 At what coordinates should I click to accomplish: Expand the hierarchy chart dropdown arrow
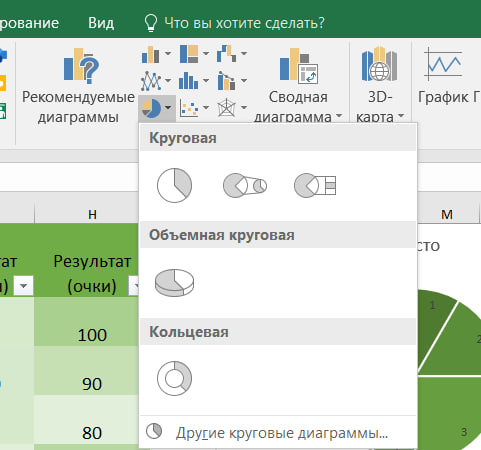coord(206,53)
